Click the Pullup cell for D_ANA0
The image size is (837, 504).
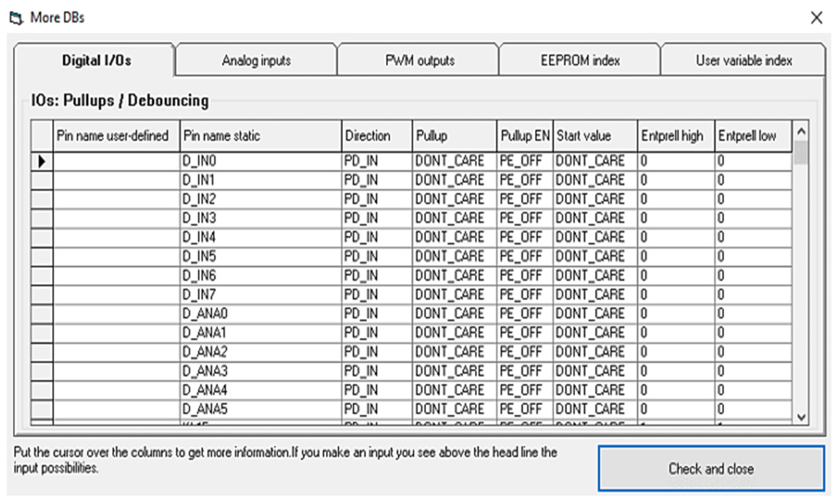click(x=454, y=314)
